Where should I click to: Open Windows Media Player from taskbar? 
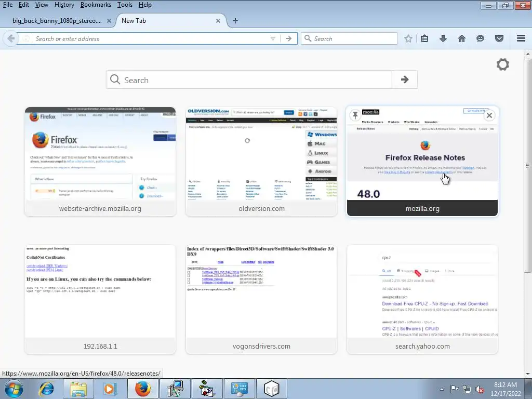tap(110, 389)
